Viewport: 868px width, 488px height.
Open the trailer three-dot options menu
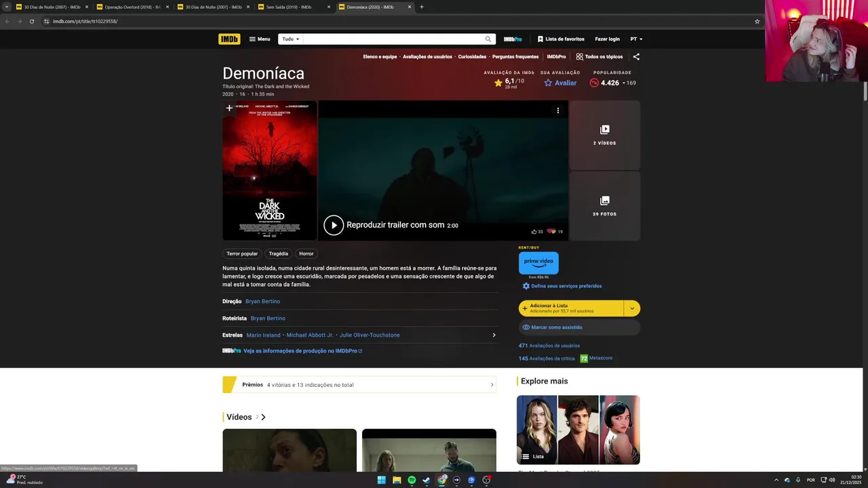558,110
